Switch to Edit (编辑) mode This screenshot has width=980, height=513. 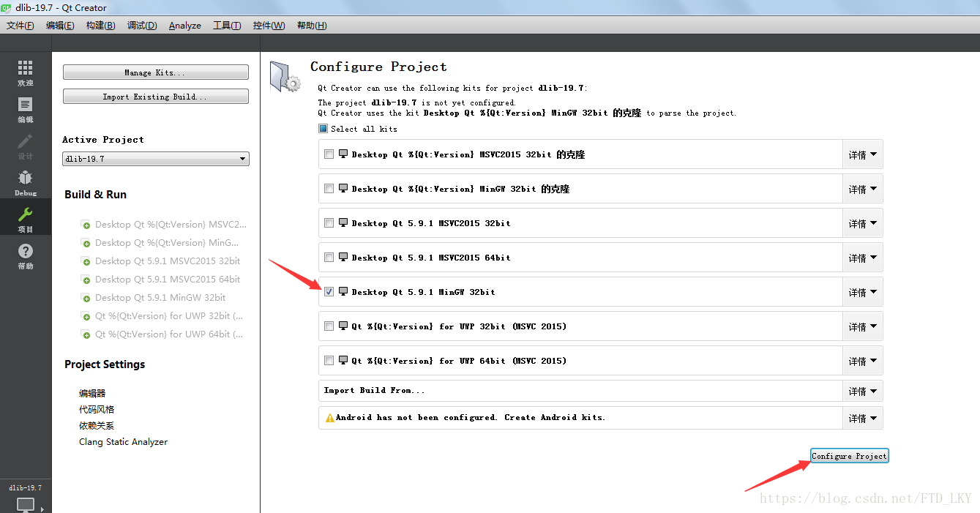tap(26, 110)
